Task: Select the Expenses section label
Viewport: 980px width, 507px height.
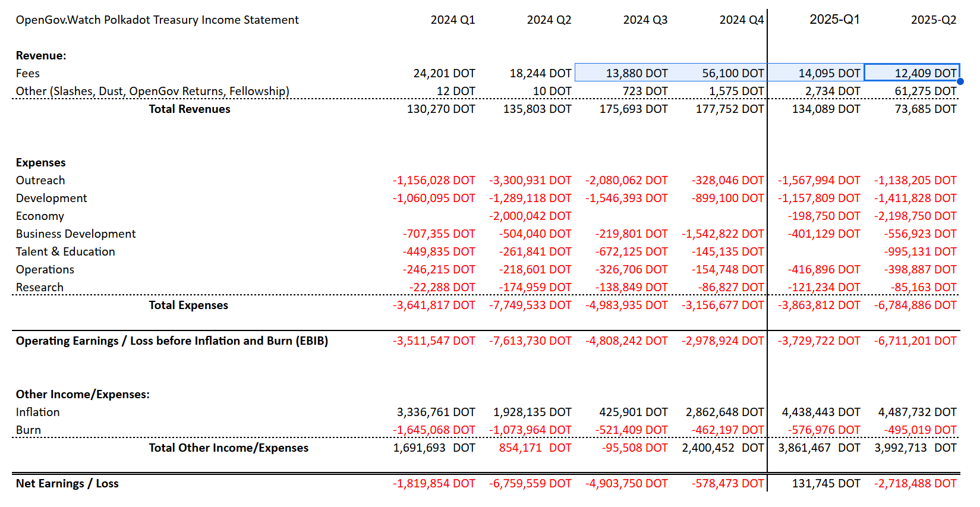Action: [41, 162]
